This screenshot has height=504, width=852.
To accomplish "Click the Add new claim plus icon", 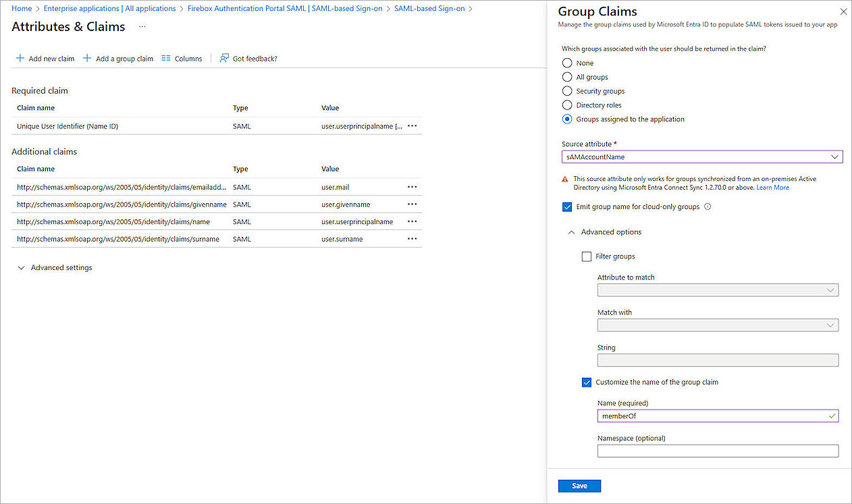I will [20, 58].
